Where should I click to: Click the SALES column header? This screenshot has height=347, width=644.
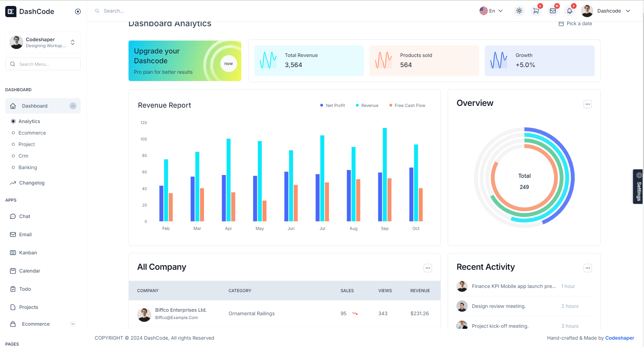[347, 291]
